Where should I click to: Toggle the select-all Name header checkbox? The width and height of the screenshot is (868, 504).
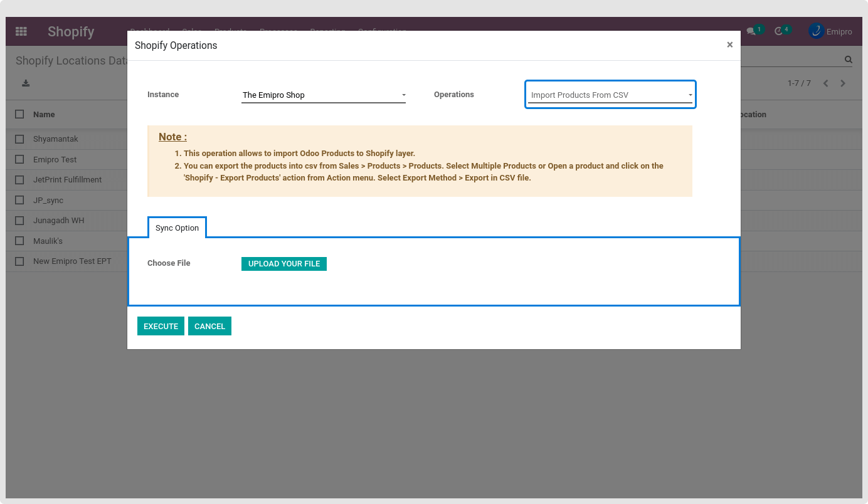[x=20, y=114]
